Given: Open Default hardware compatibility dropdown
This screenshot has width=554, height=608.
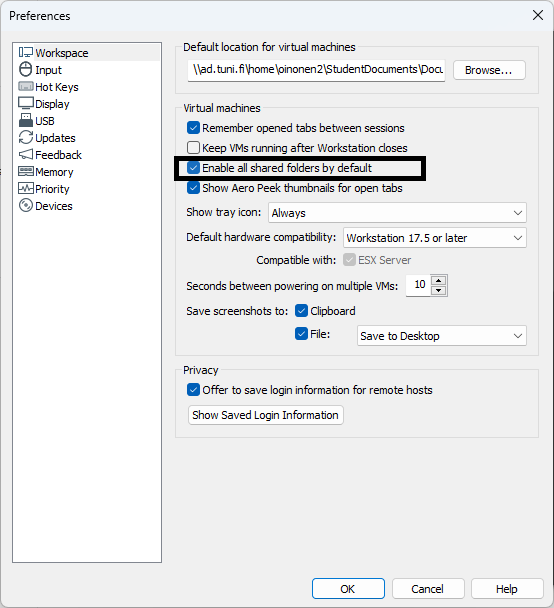Looking at the screenshot, I should tap(435, 238).
